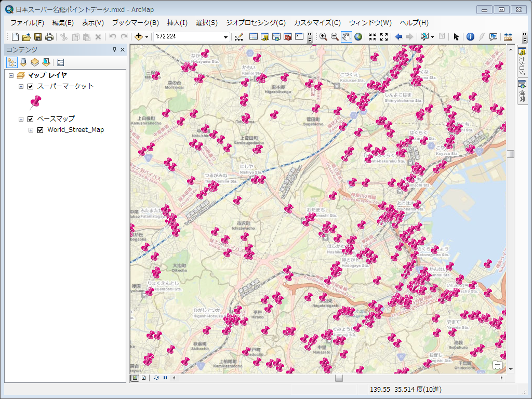The width and height of the screenshot is (532, 399).
Task: Click the vertical map scrollbar thumb
Action: point(511,154)
